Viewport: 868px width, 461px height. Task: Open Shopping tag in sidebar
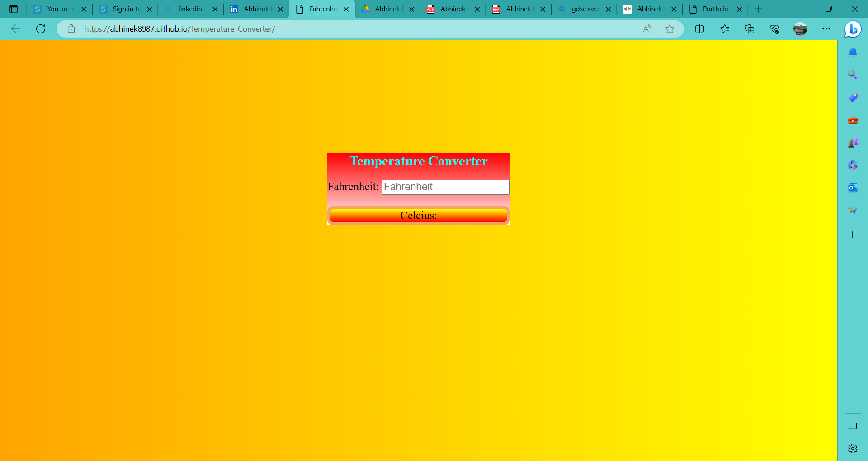[853, 98]
